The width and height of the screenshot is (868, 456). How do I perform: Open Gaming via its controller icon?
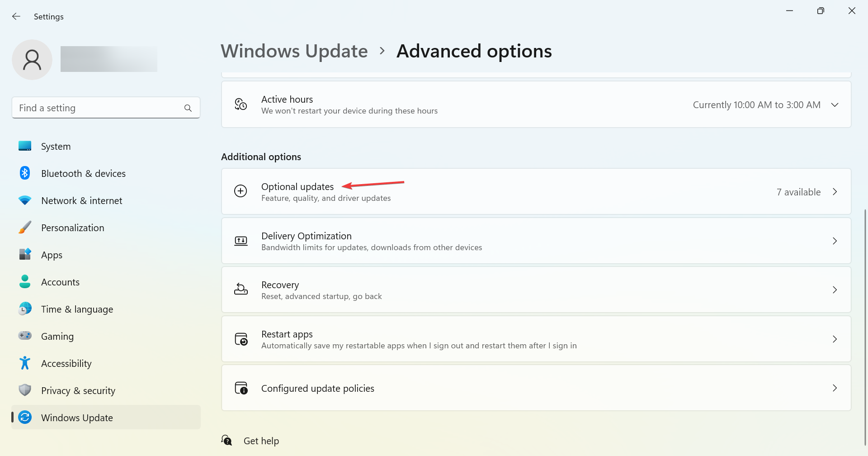coord(25,336)
